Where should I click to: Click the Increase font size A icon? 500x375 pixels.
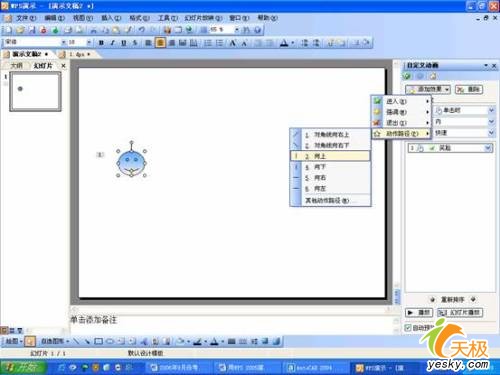233,43
